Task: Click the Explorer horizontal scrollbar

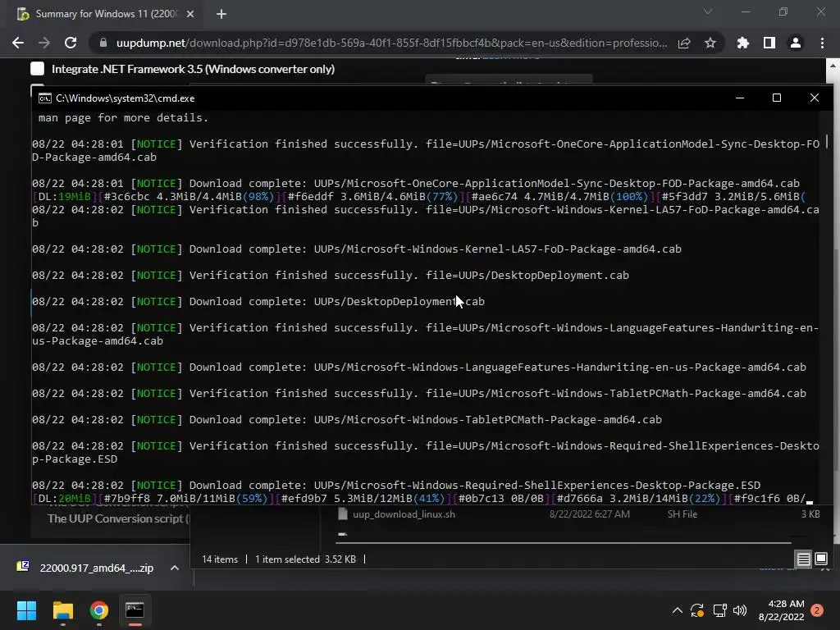Action: (563, 543)
